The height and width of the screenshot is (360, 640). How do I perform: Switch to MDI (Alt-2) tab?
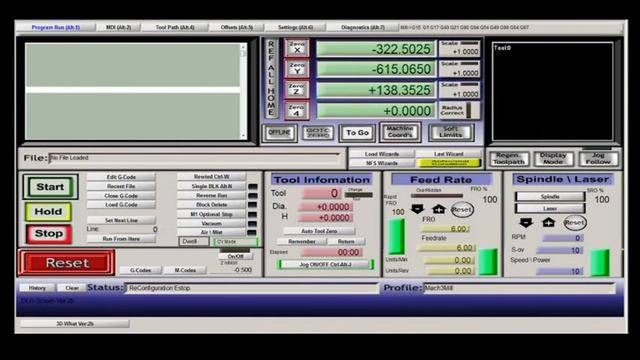pos(118,27)
